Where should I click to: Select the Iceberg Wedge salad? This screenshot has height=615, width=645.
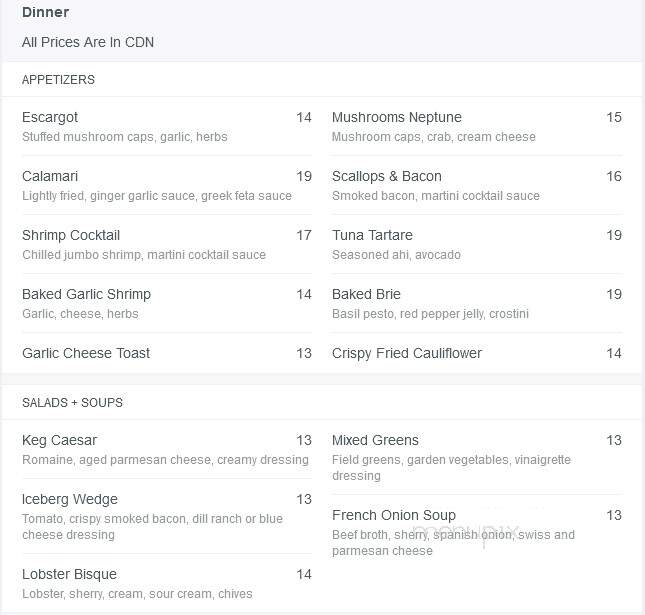(x=167, y=516)
